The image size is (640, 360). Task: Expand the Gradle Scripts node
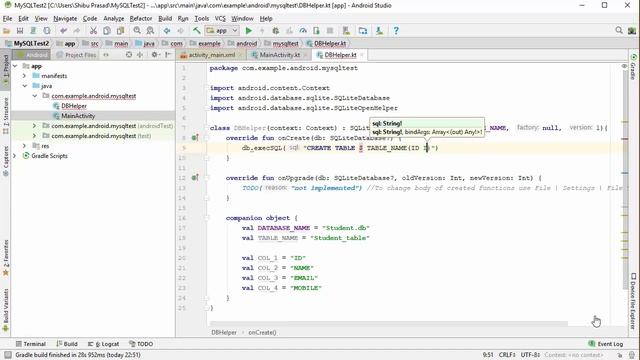point(15,156)
